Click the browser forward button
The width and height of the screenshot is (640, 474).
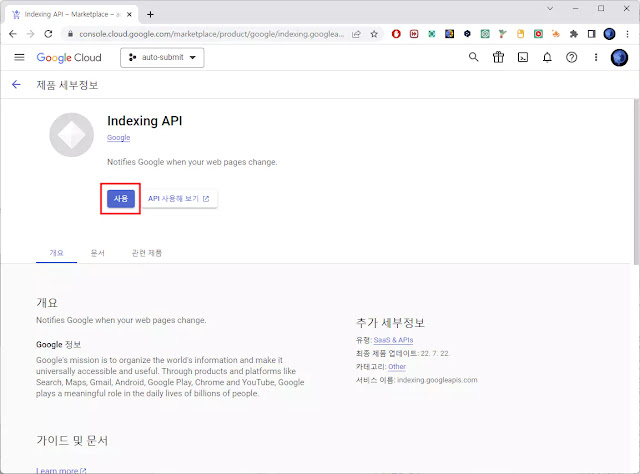[x=30, y=34]
